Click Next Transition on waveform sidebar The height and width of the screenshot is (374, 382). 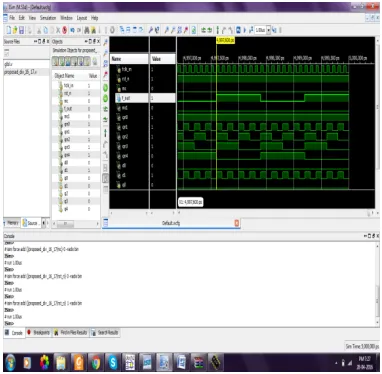pos(105,119)
